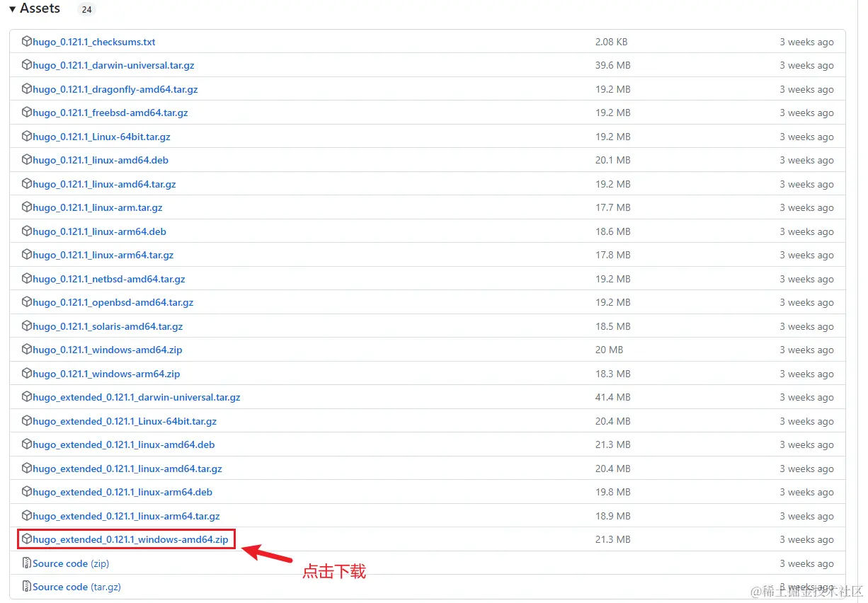Click the 19.8 MB file size value
This screenshot has height=603, width=868.
pyautogui.click(x=612, y=492)
